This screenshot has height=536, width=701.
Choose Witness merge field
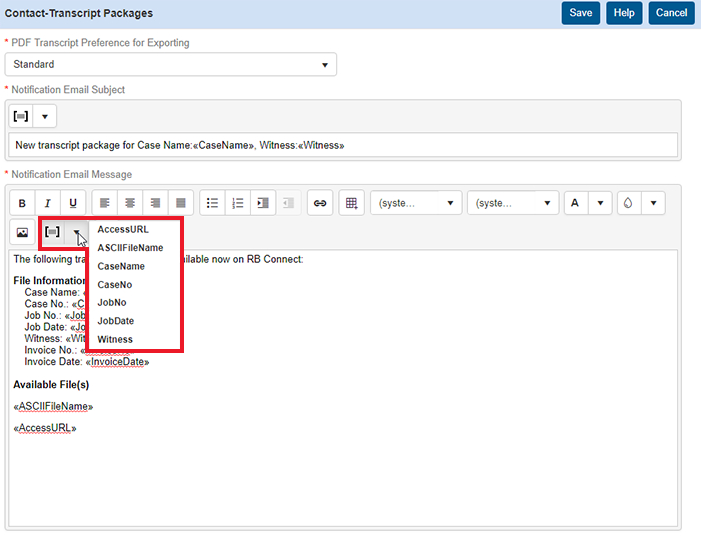[134, 339]
